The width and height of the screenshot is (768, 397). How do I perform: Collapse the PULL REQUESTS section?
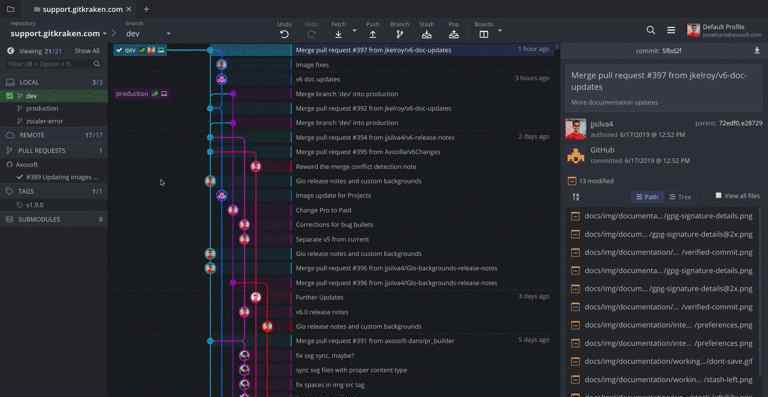[54, 150]
